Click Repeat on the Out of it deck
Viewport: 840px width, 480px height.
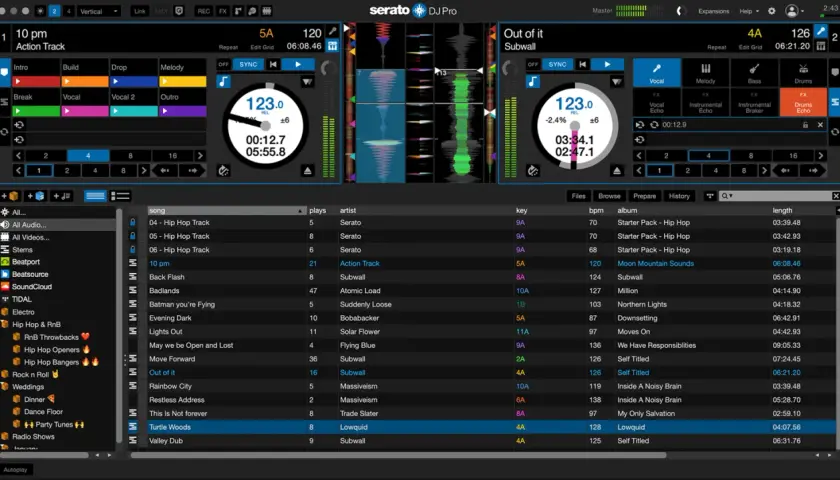(716, 47)
